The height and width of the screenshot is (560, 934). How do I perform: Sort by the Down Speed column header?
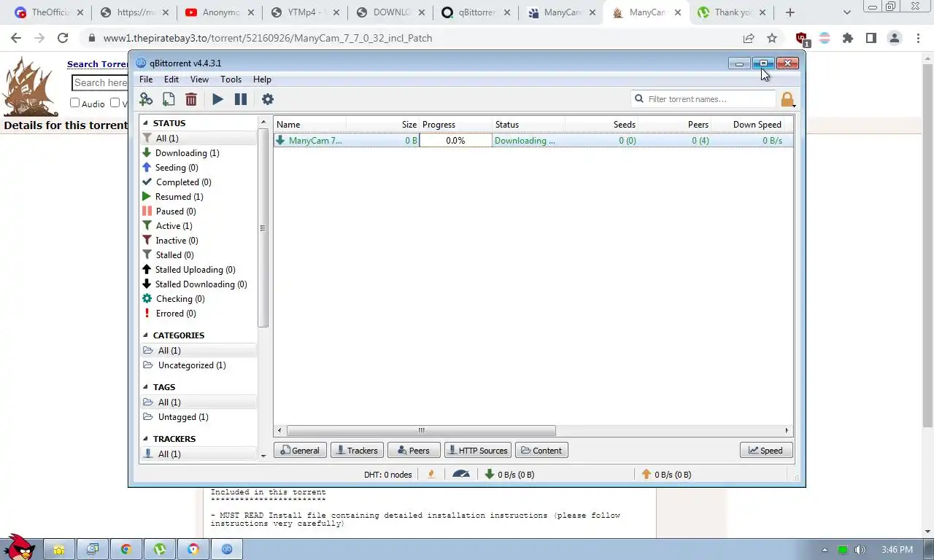click(748, 125)
